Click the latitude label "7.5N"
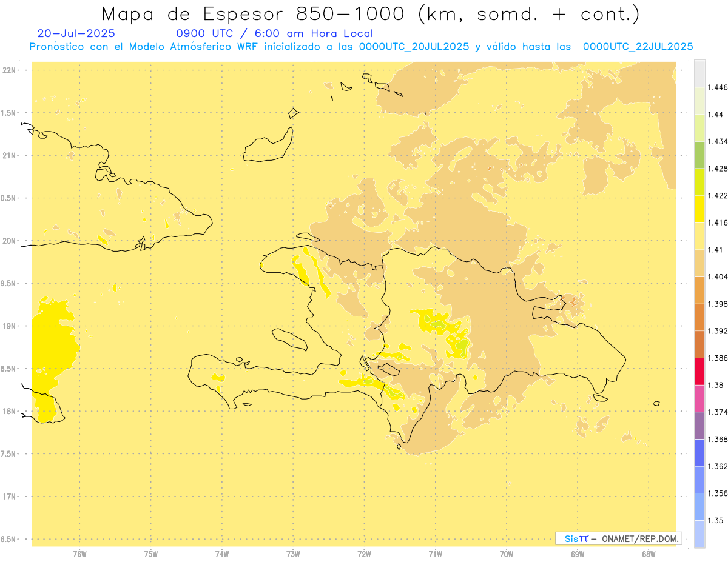The width and height of the screenshot is (728, 562). click(x=8, y=454)
